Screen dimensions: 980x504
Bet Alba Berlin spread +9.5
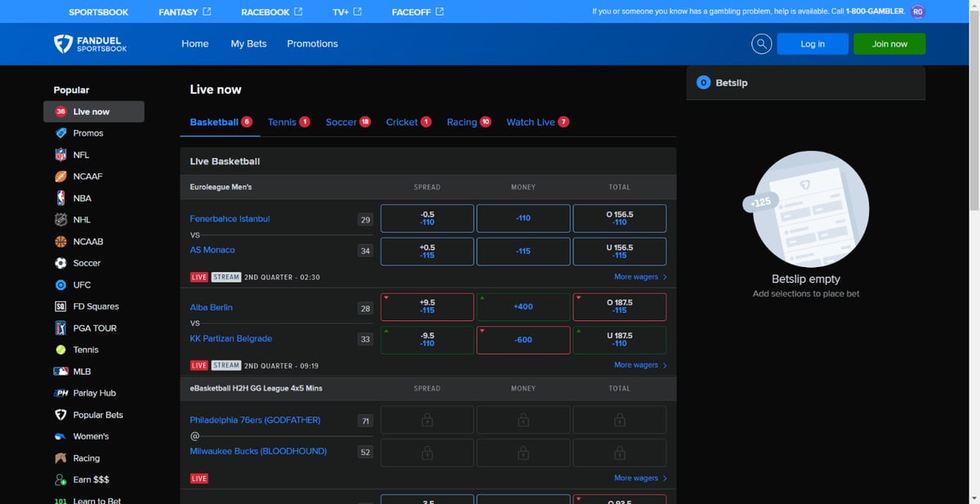427,306
